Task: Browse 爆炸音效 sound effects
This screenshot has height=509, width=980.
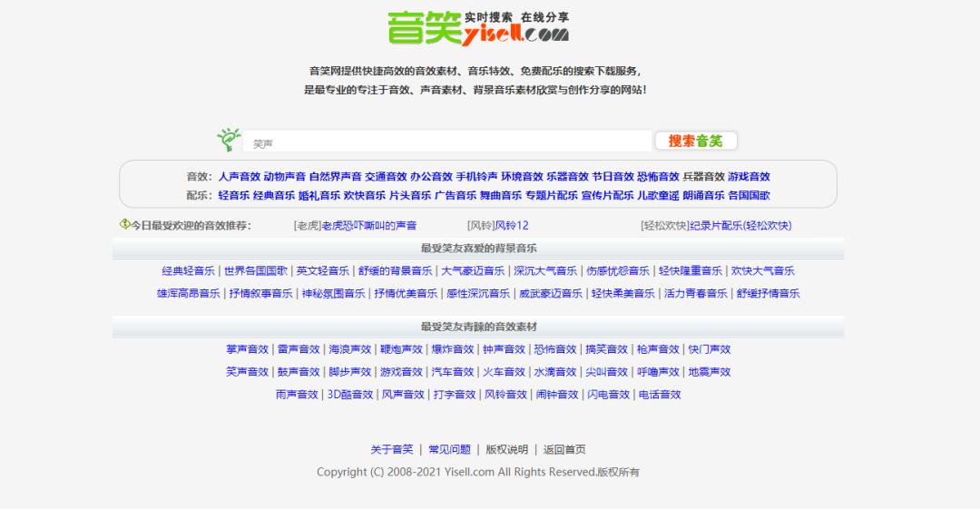Action: click(x=453, y=349)
